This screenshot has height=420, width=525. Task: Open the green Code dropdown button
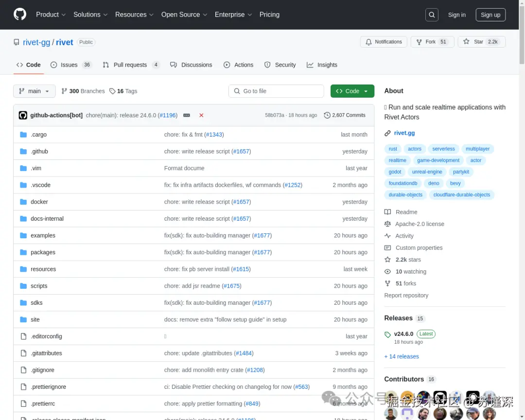pos(352,91)
